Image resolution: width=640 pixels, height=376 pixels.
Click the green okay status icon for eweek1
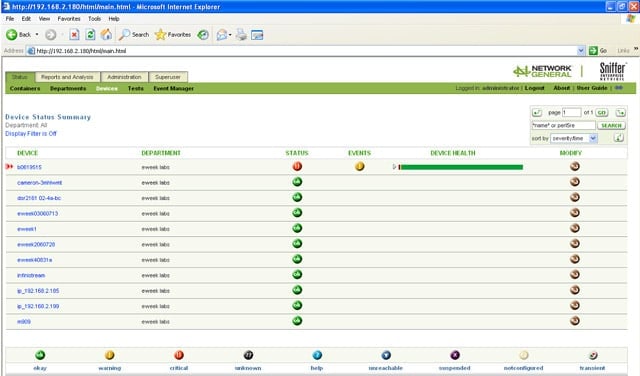pyautogui.click(x=297, y=228)
